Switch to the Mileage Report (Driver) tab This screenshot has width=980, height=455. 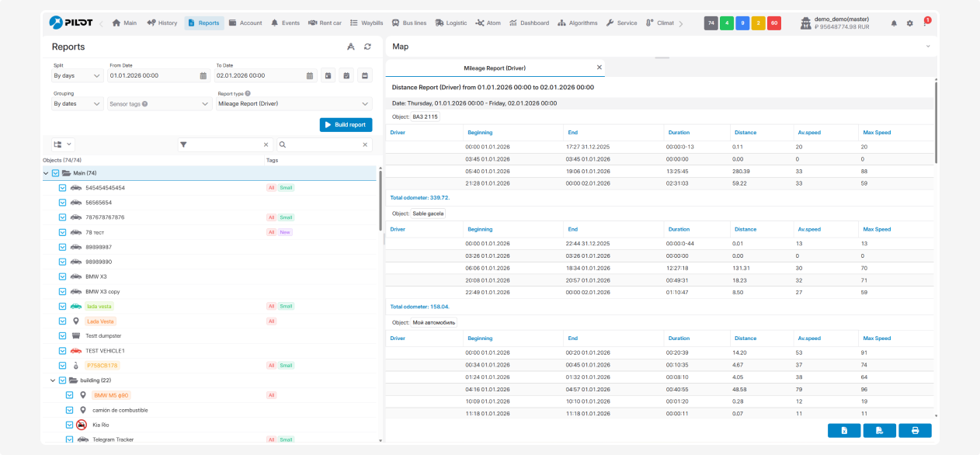point(495,68)
